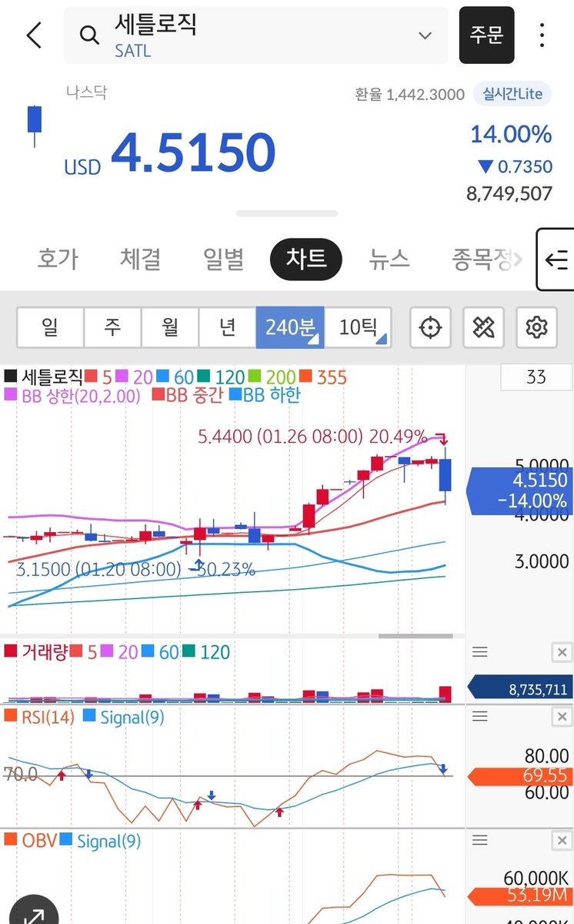Grab the gray panel drag handle bar
This screenshot has width=574, height=924.
coord(286,214)
